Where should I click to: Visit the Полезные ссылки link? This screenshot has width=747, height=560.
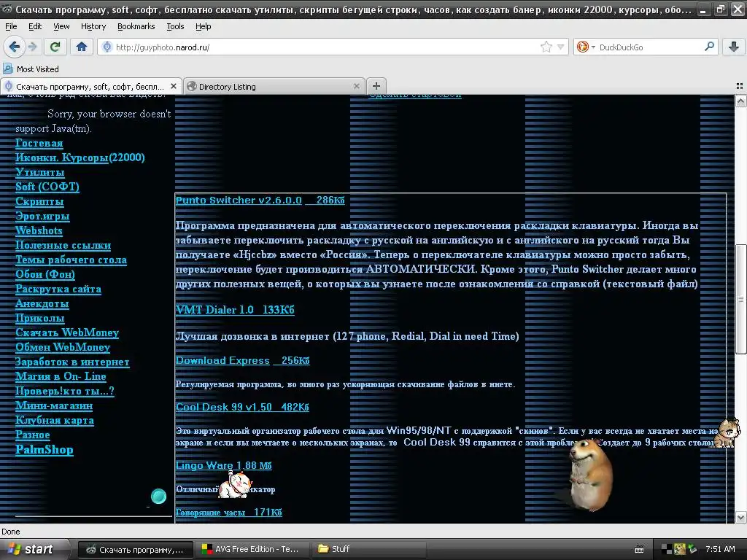click(63, 245)
